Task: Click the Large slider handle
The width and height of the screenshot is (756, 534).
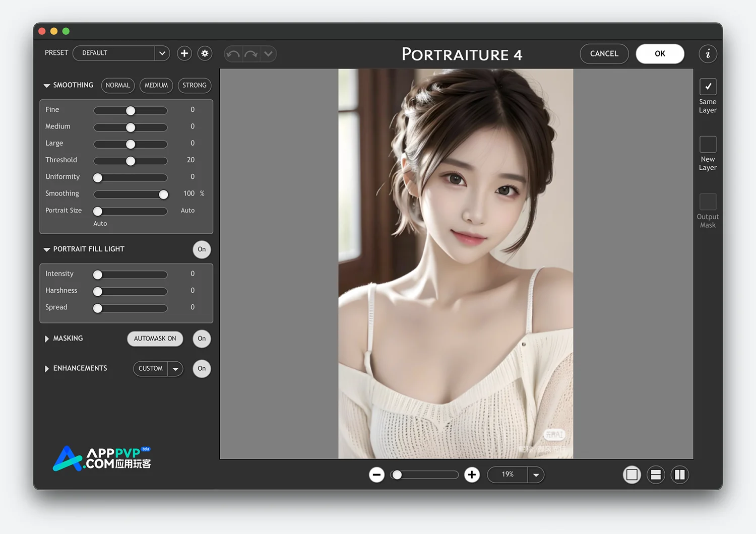Action: click(131, 144)
